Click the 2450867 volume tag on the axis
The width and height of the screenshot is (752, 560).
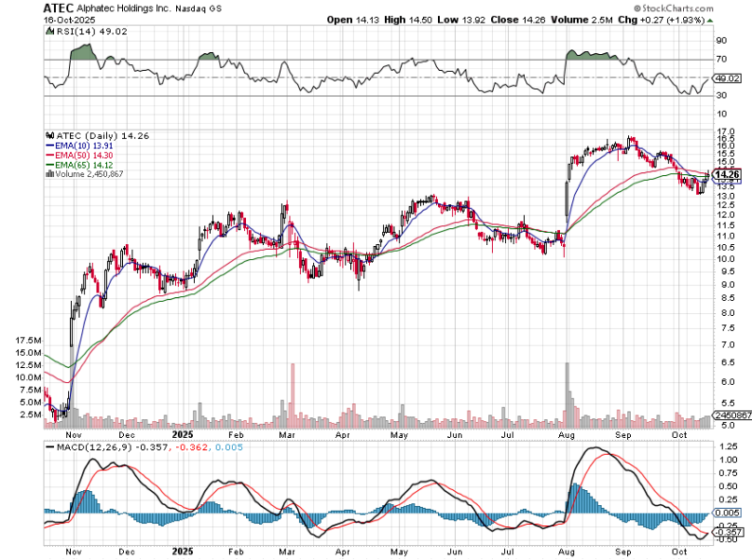pyautogui.click(x=731, y=416)
